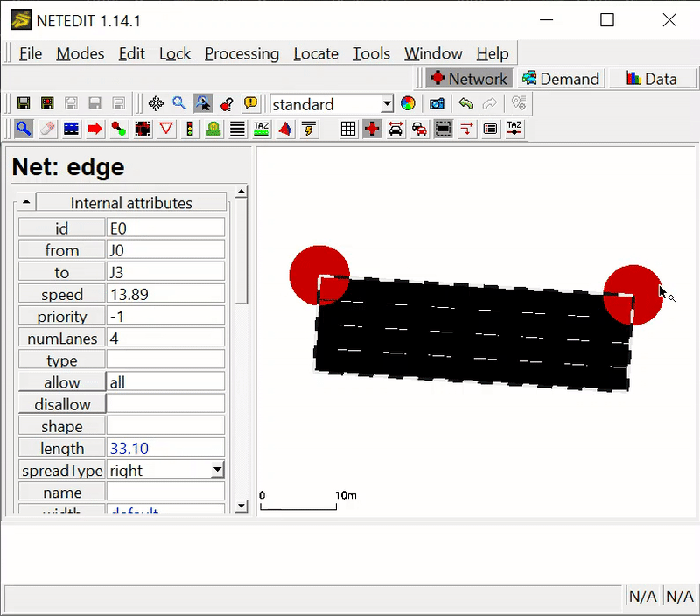Click the yellow speech bubble tooltip icon
700x616 pixels.
tap(250, 103)
